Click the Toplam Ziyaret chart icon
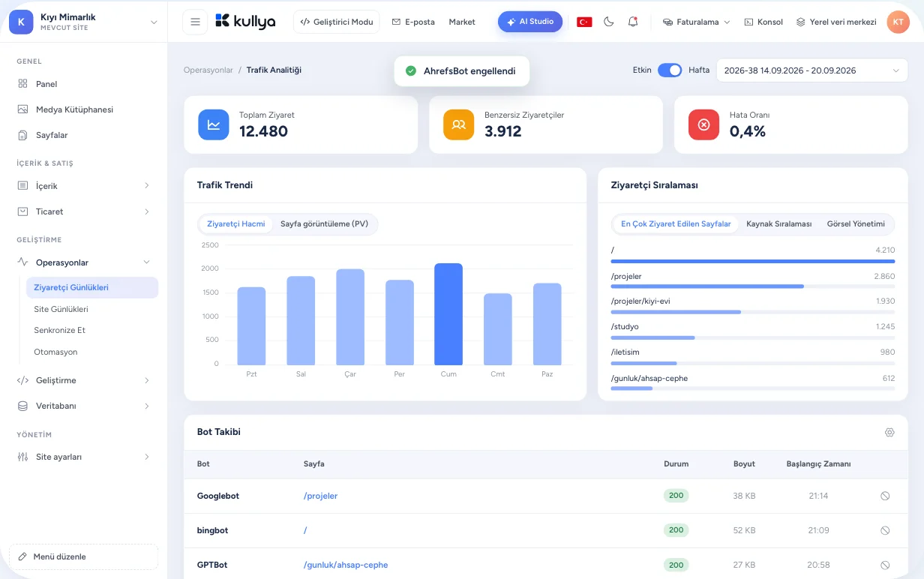This screenshot has width=924, height=579. pos(214,124)
